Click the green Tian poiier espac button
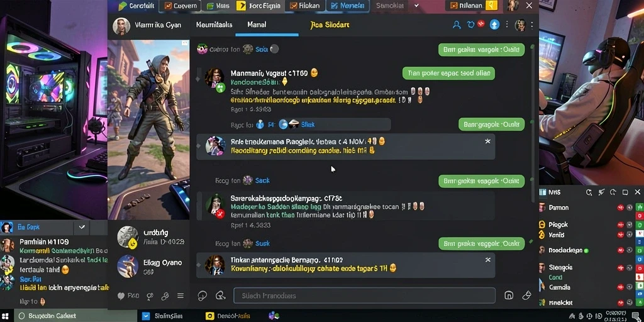Screen dimensions: 644x322 click(x=448, y=73)
